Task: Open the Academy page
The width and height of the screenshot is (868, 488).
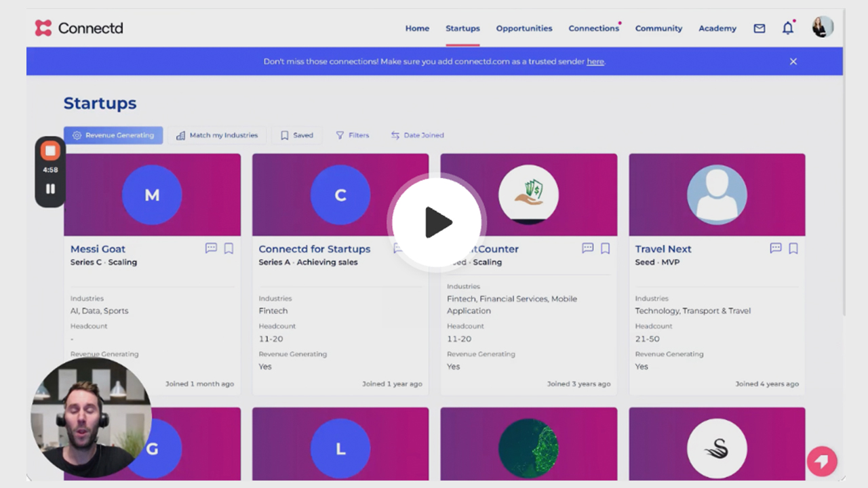Action: 717,28
